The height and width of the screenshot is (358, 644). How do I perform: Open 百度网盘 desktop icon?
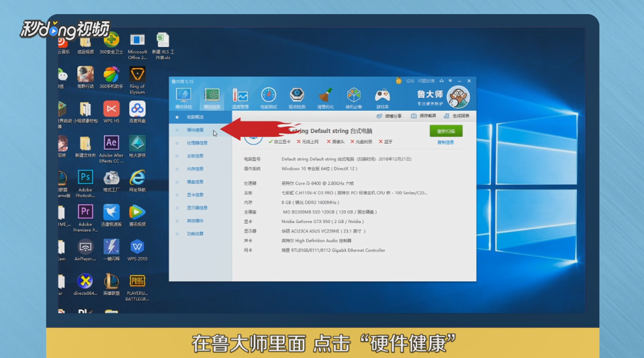pos(137,112)
